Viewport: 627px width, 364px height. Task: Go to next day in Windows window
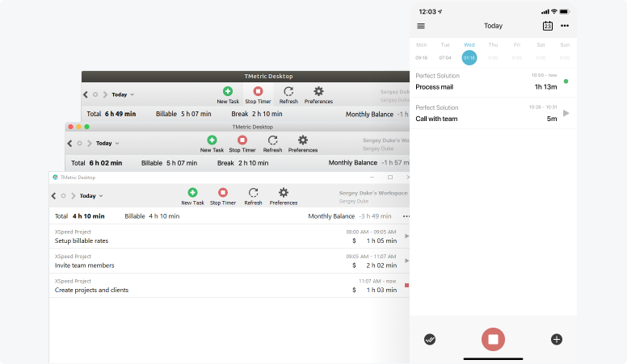coord(74,196)
